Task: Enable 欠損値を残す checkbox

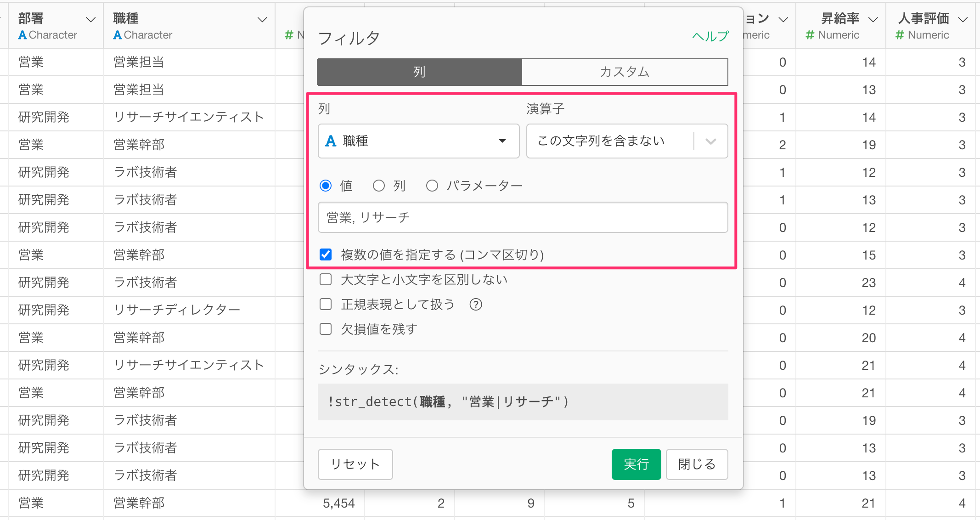Action: [x=326, y=329]
